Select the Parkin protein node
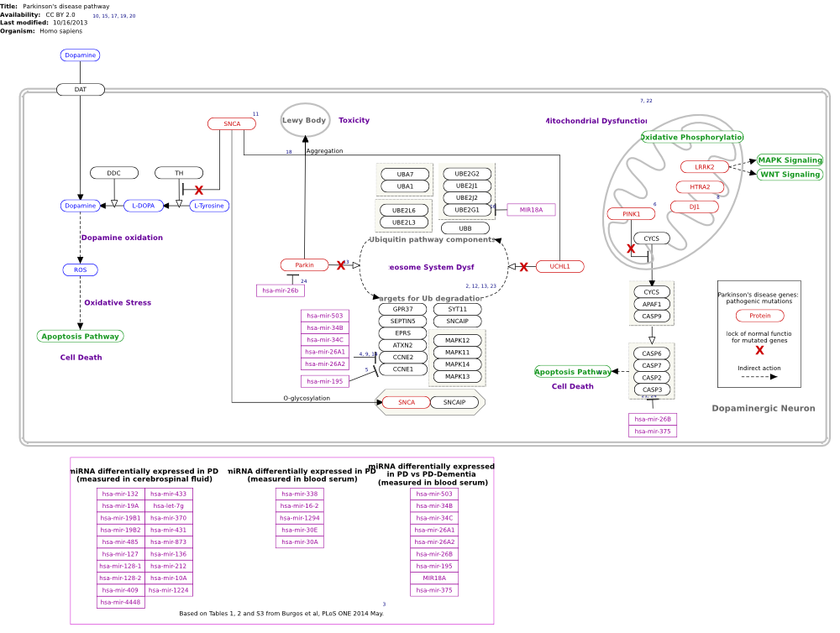Screen dimensions: 840x633 click(304, 265)
